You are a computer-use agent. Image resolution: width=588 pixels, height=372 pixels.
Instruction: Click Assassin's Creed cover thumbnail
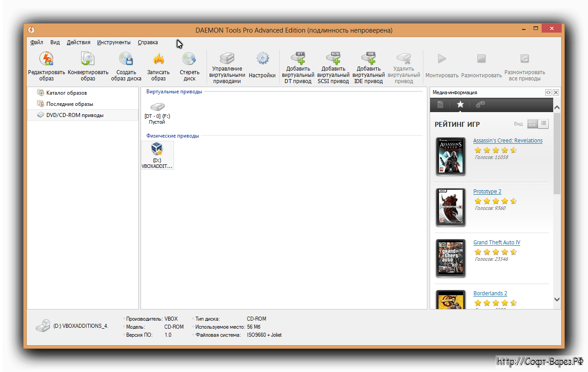coord(451,156)
